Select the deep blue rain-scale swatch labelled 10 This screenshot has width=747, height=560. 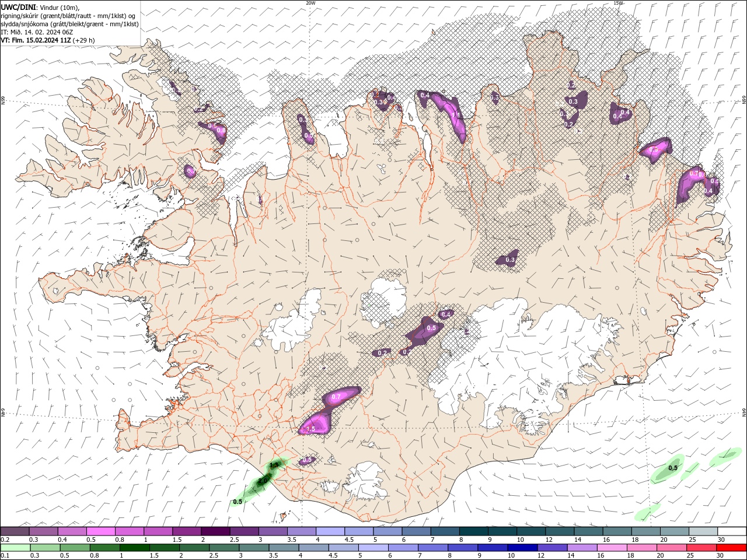(522, 548)
